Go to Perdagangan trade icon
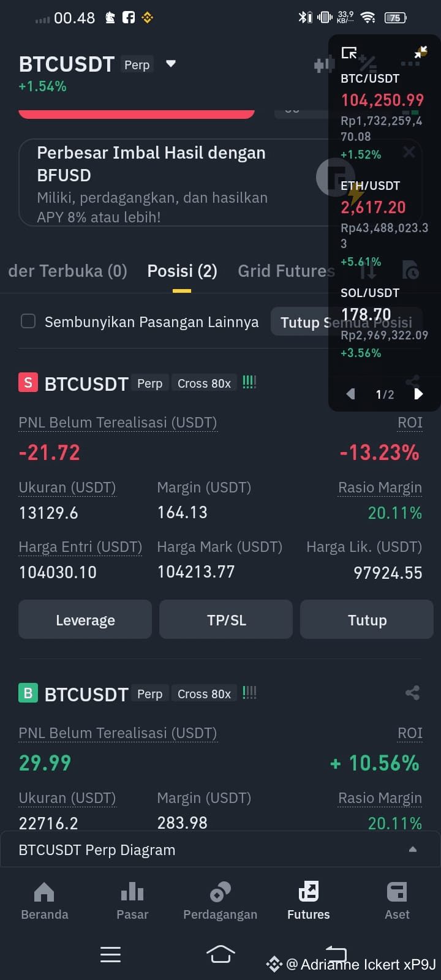Viewport: 441px width, 980px height. (221, 900)
